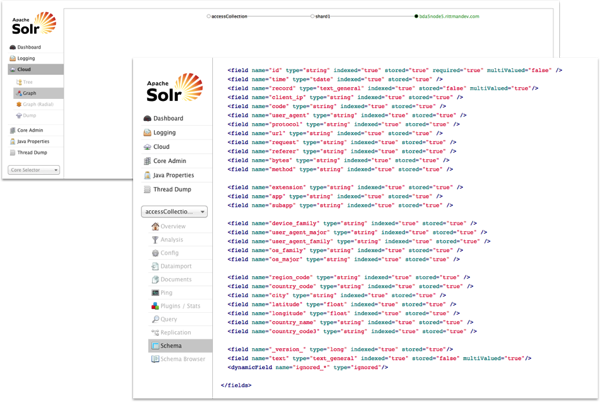Click the field name="country_code3" schema line
The image size is (600, 402).
(352, 332)
